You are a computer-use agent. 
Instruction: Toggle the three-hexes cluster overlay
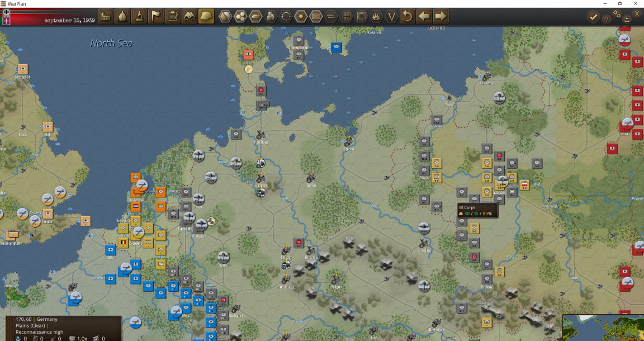(x=240, y=17)
